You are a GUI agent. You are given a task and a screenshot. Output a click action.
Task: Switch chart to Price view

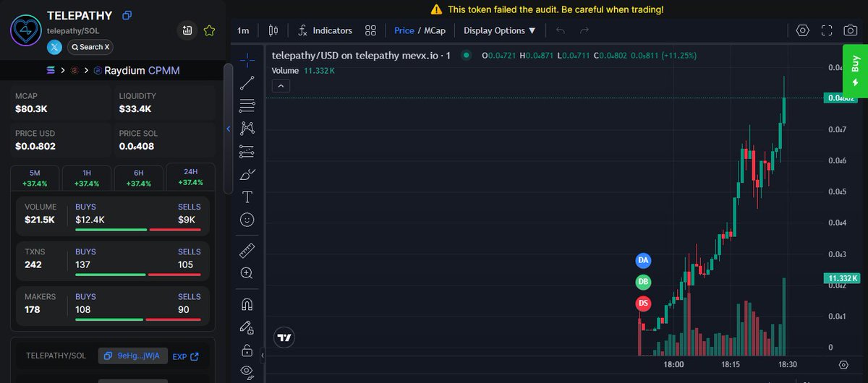tap(404, 30)
